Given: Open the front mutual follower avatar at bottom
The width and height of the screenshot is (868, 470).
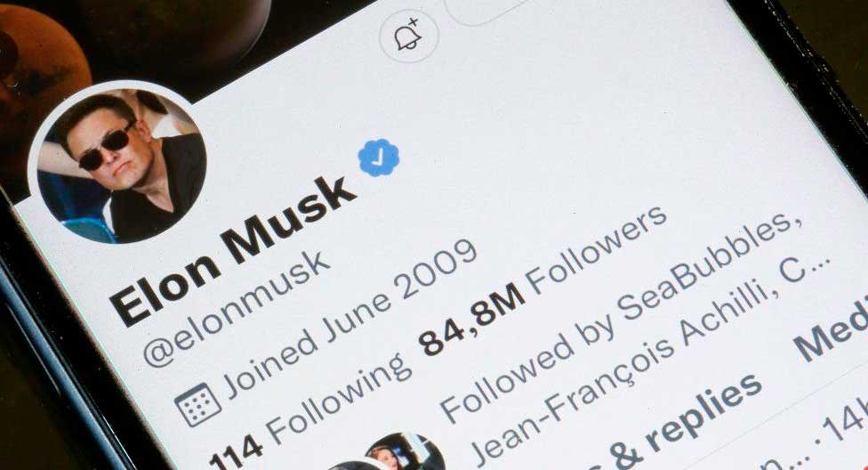Looking at the screenshot, I should 357,466.
